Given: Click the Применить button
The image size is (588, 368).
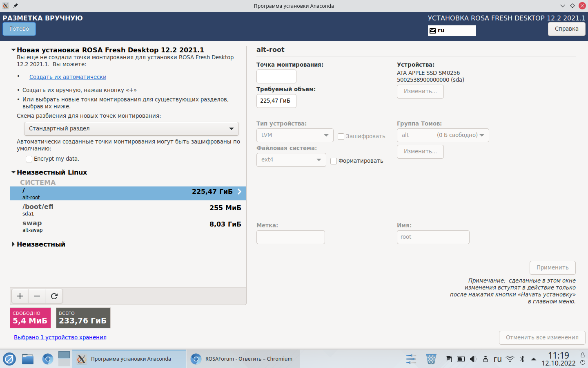Looking at the screenshot, I should tap(552, 268).
